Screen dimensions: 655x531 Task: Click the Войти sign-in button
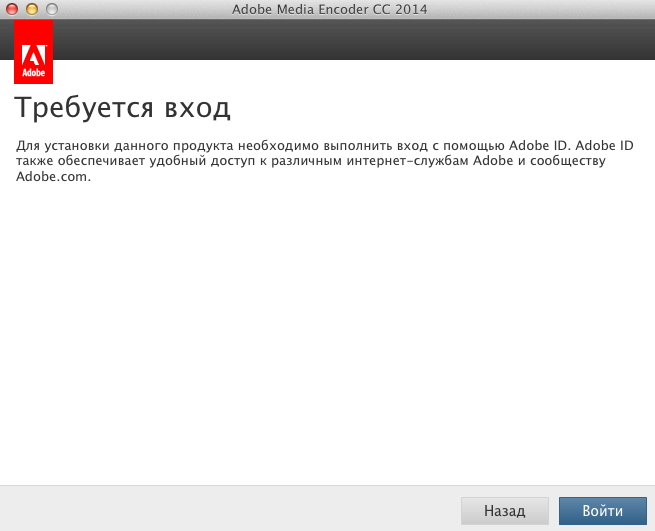[x=603, y=511]
